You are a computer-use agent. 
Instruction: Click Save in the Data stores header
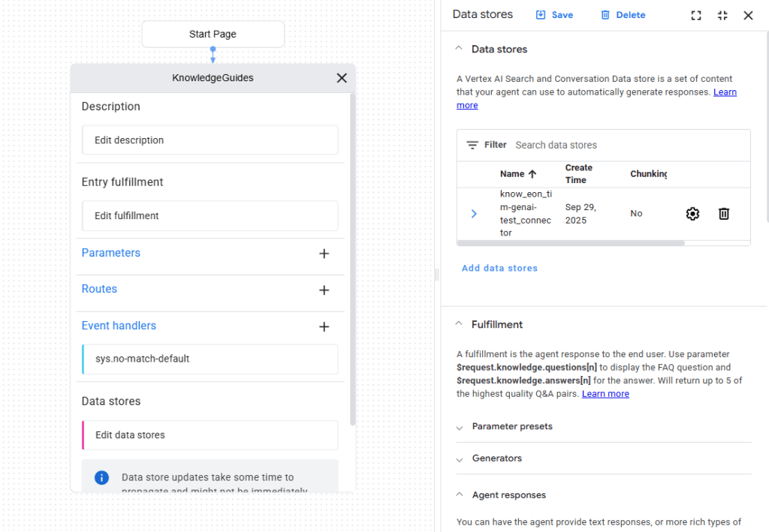click(554, 15)
